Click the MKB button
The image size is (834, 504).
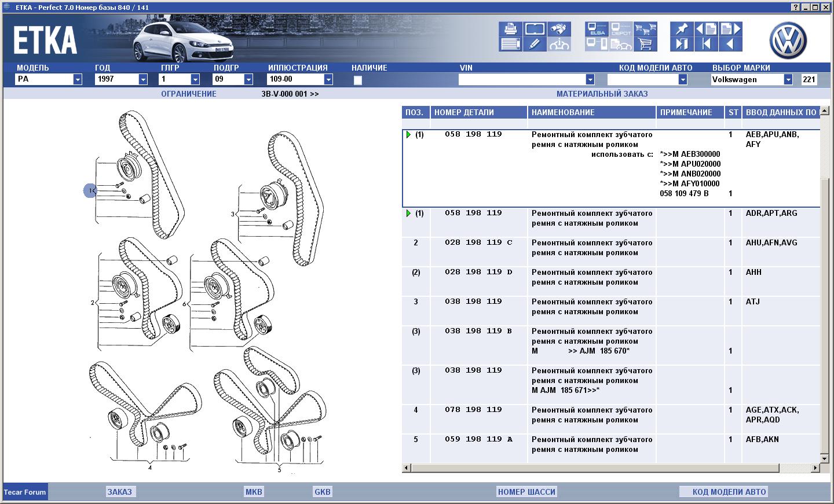coord(254,492)
